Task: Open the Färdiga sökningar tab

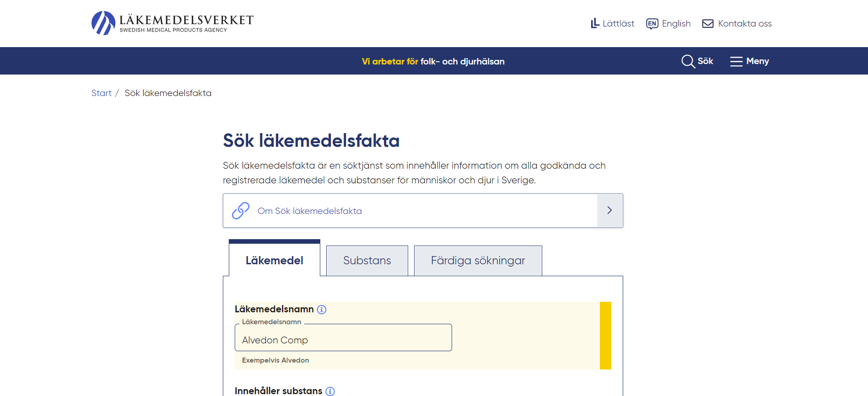Action: coord(478,261)
